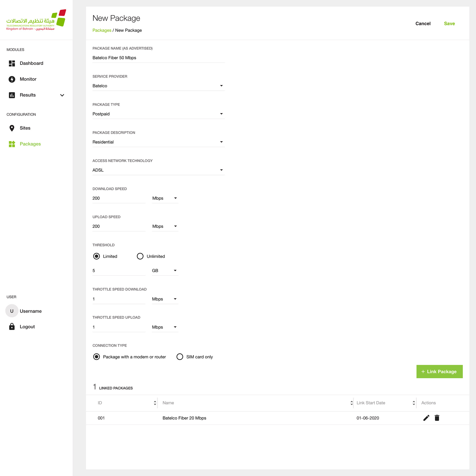
Task: Click the Monitor lightning bolt icon
Action: [12, 79]
